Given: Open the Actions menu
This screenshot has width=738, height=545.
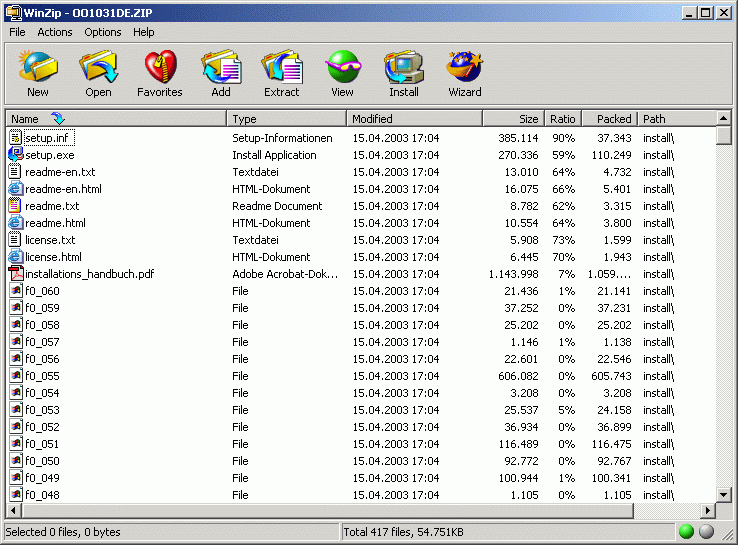Looking at the screenshot, I should coord(55,32).
